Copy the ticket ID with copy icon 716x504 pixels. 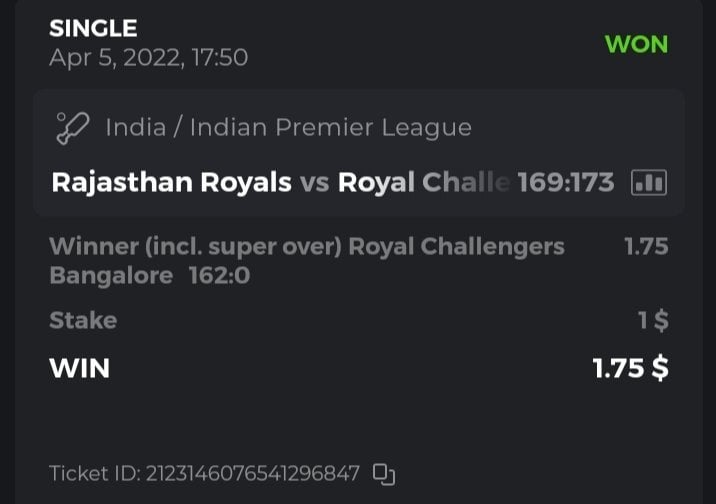[384, 473]
